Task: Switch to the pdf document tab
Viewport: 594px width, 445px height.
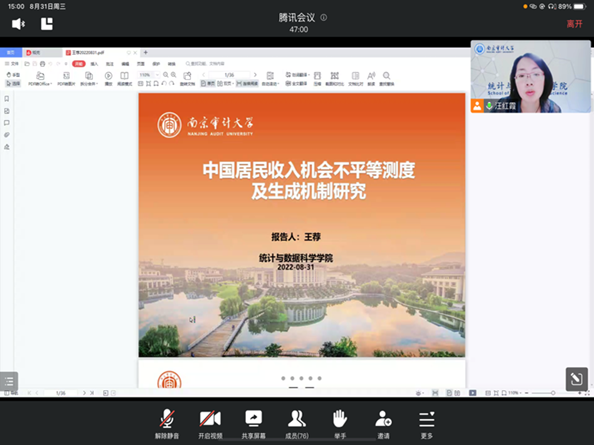Action: coord(88,53)
